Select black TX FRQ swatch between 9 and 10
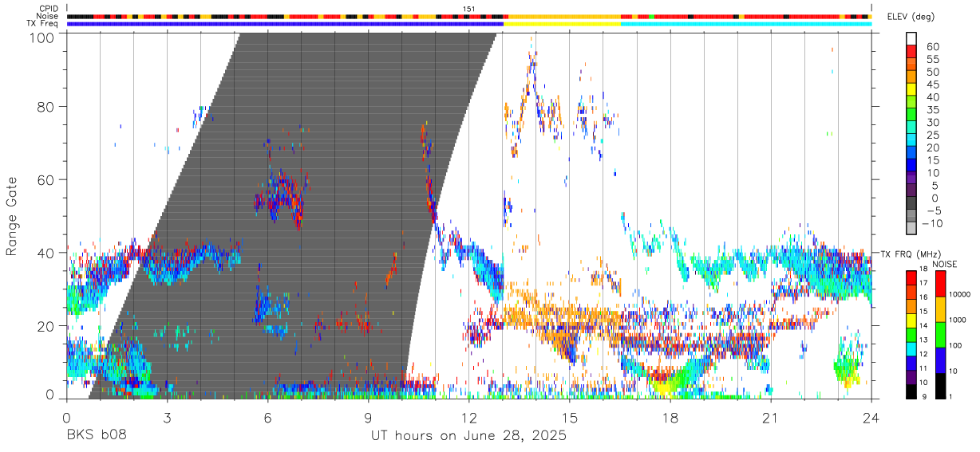980x452 pixels. pyautogui.click(x=911, y=391)
